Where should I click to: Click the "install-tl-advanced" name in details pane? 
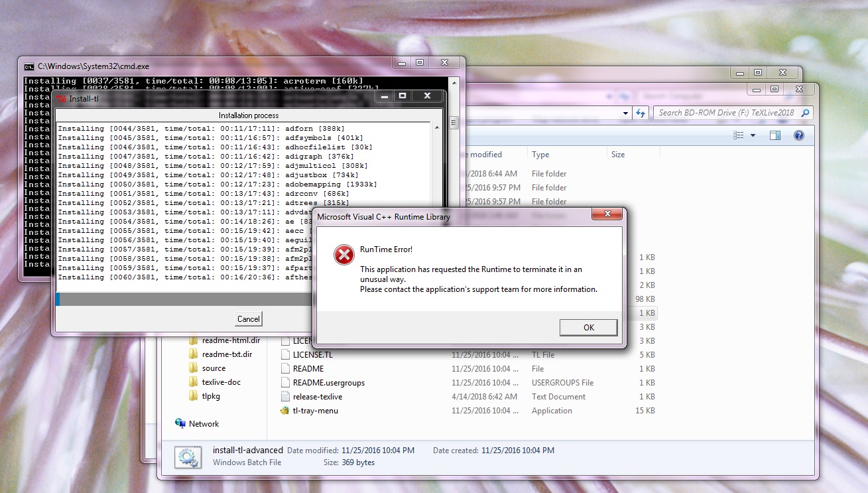(248, 450)
